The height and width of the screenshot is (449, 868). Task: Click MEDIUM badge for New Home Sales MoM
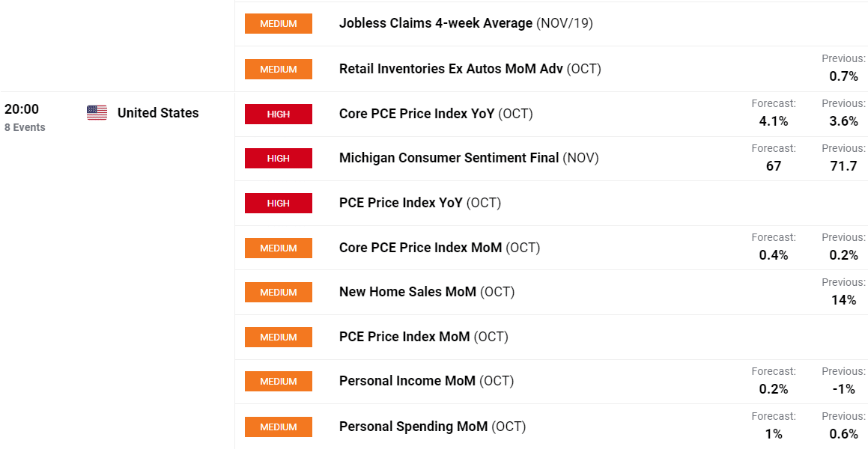tap(279, 292)
